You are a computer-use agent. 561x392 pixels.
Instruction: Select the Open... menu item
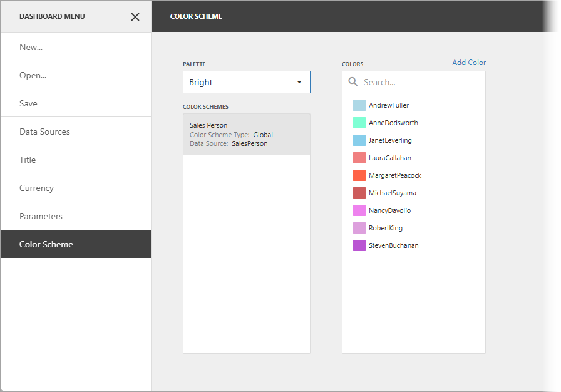tap(76, 75)
